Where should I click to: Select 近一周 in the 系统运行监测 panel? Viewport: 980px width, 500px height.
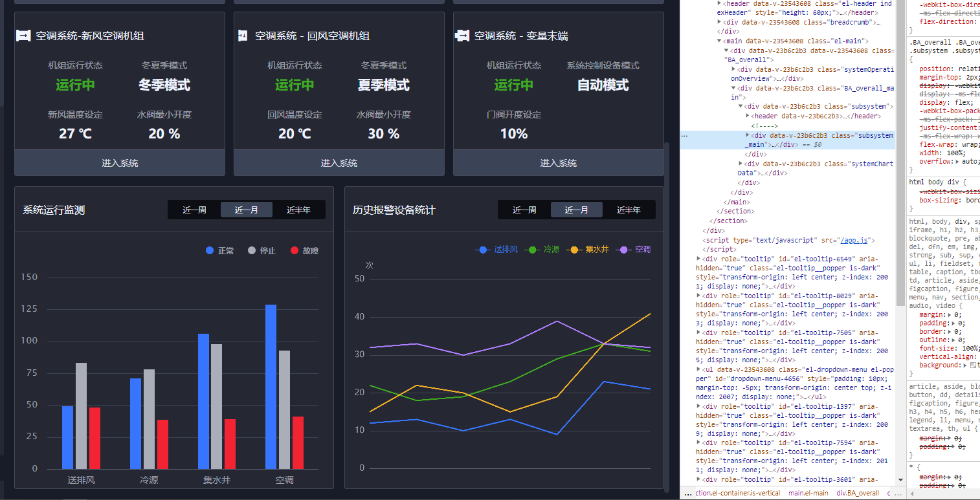click(x=194, y=210)
